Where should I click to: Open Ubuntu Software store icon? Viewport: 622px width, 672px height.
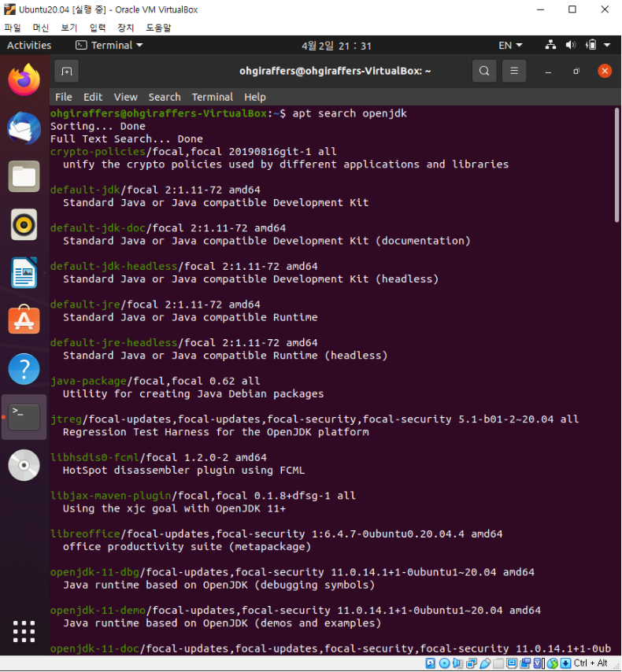click(24, 320)
